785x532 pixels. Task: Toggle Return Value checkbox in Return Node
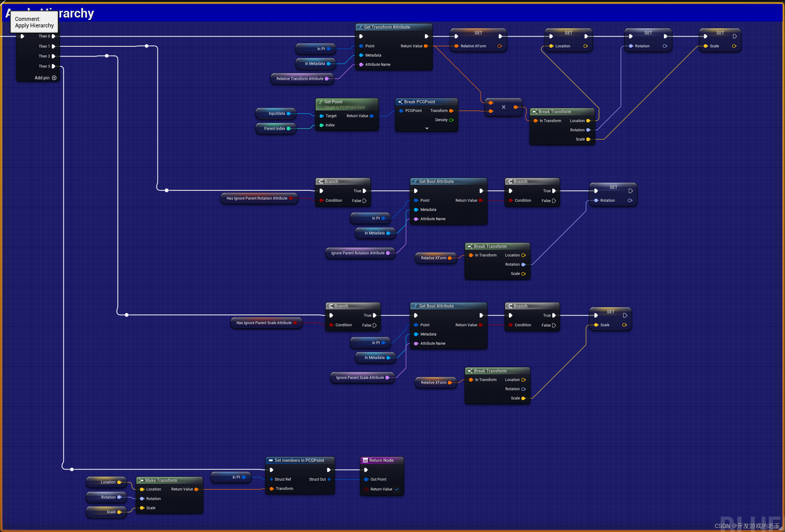[x=396, y=489]
